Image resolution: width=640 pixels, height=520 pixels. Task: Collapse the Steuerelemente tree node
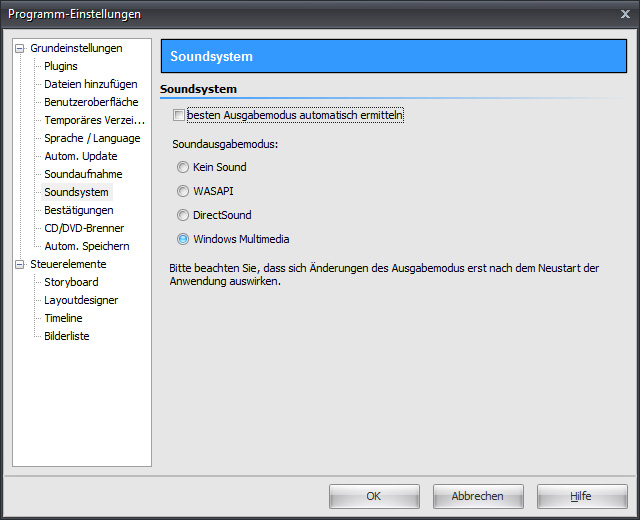(x=19, y=264)
